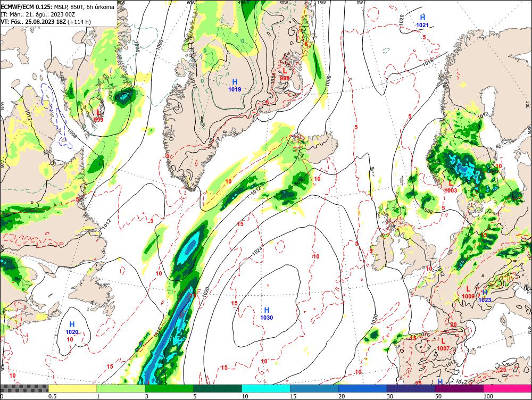The image size is (532, 400).
Task: Click the H 1019 high over Greenland
Action: pos(235,85)
